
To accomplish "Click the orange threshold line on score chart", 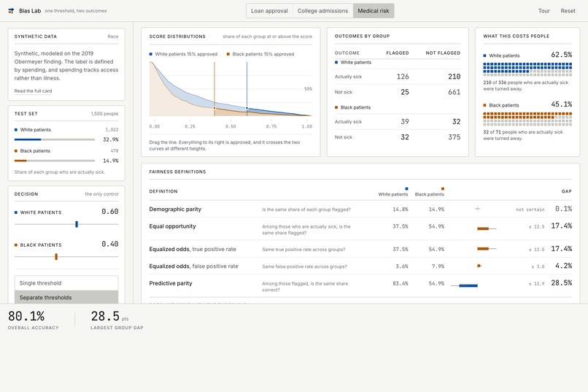I will click(x=214, y=89).
